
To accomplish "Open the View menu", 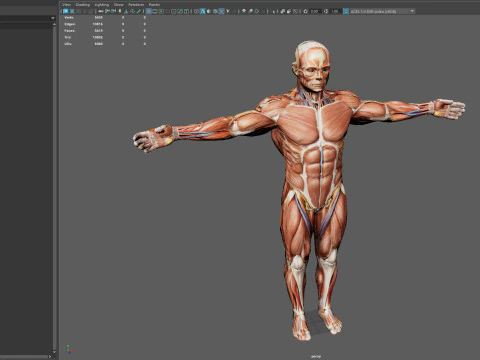I will (66, 5).
